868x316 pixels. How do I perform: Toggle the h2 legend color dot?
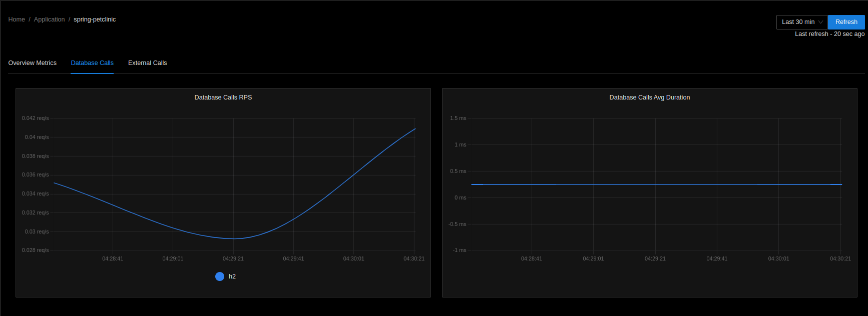tap(220, 276)
